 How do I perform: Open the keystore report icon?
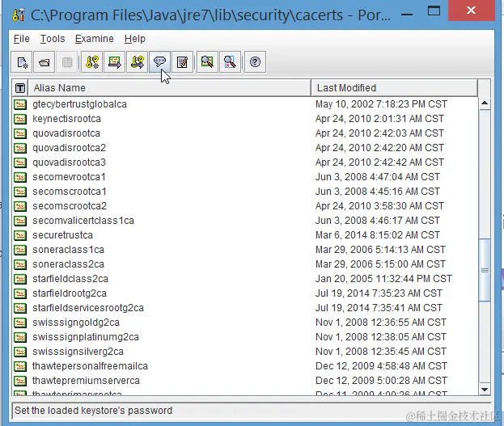(182, 62)
